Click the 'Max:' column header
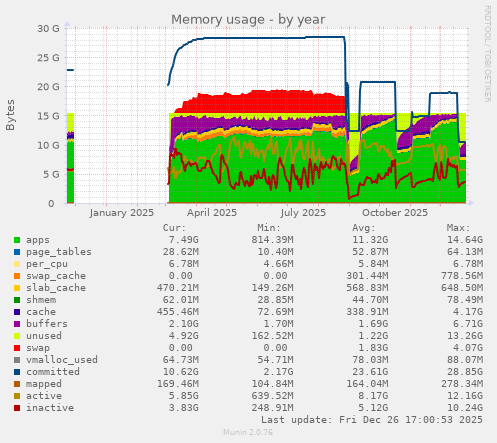The image size is (497, 443). coord(458,228)
